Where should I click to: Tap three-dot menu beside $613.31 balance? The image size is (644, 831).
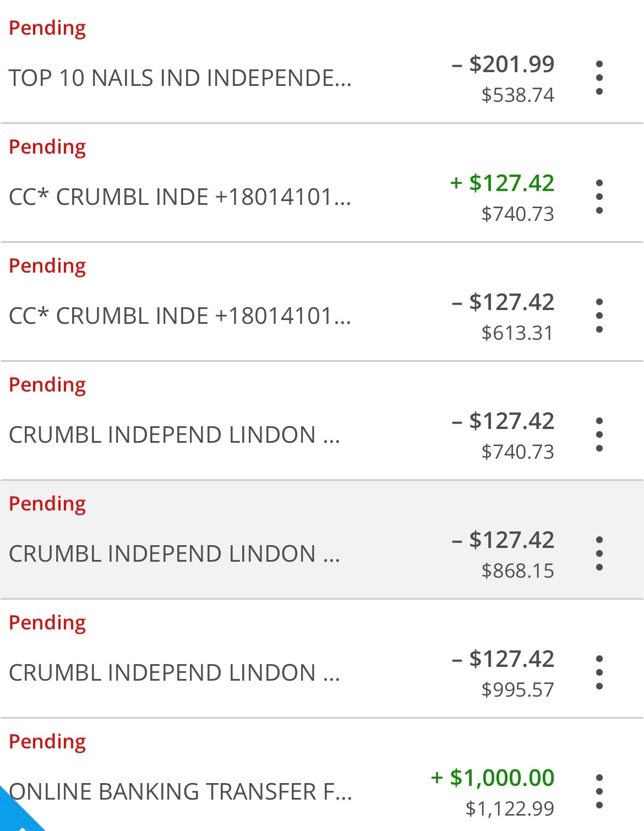(x=599, y=316)
